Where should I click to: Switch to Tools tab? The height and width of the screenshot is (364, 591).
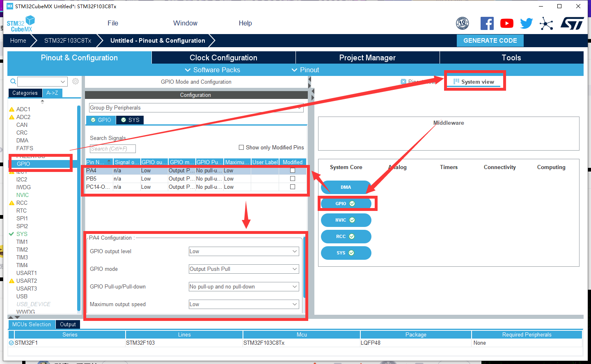coord(511,57)
